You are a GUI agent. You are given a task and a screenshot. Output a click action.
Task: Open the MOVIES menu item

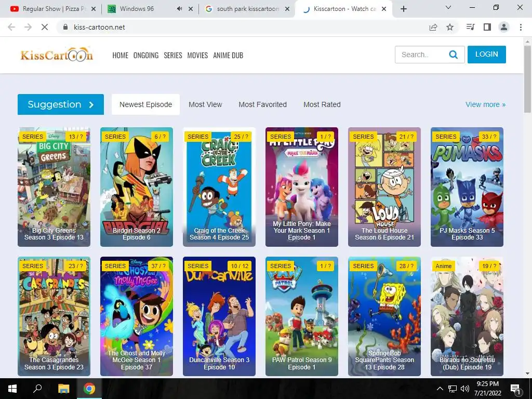click(x=197, y=55)
